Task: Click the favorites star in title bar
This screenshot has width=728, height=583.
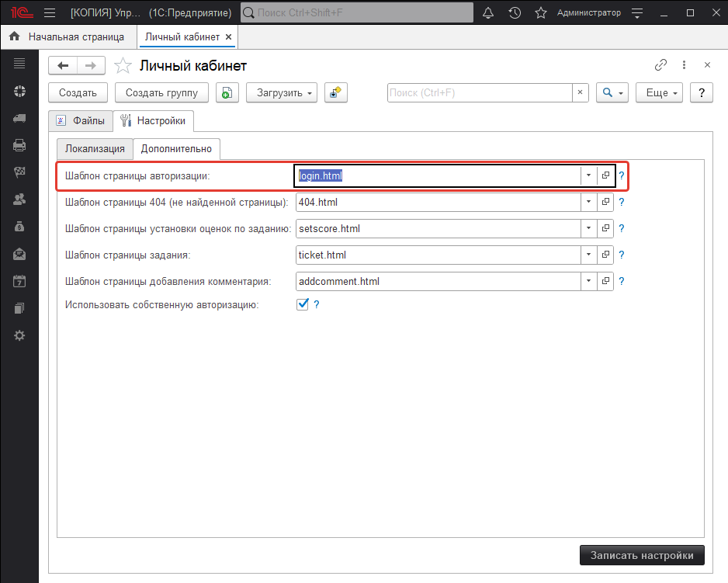Action: pyautogui.click(x=541, y=13)
